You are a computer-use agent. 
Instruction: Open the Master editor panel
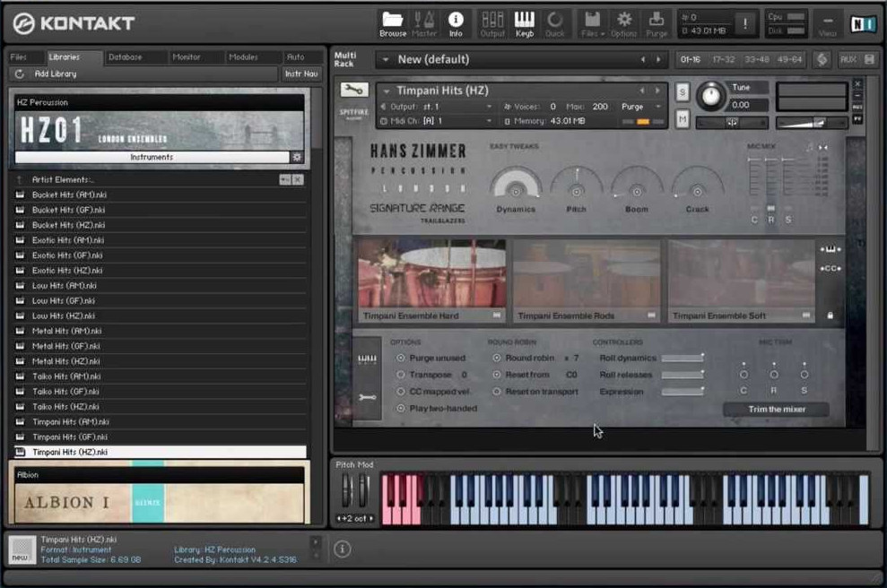[423, 23]
